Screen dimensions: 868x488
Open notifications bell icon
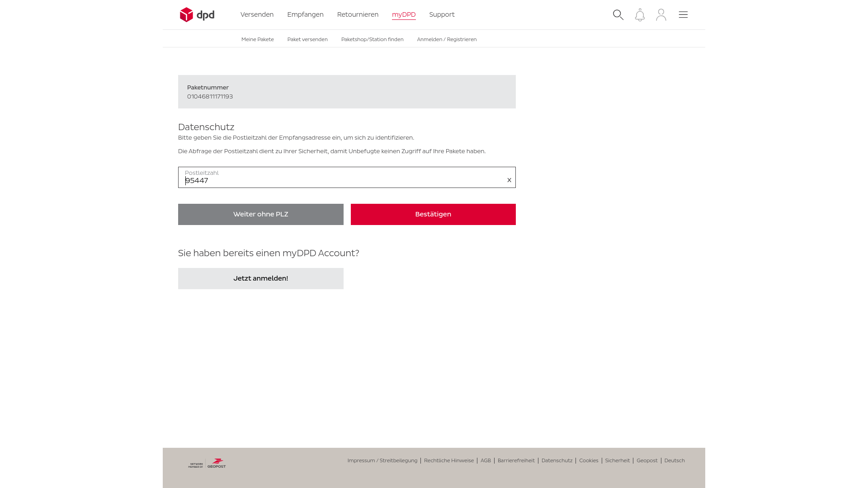pyautogui.click(x=640, y=15)
